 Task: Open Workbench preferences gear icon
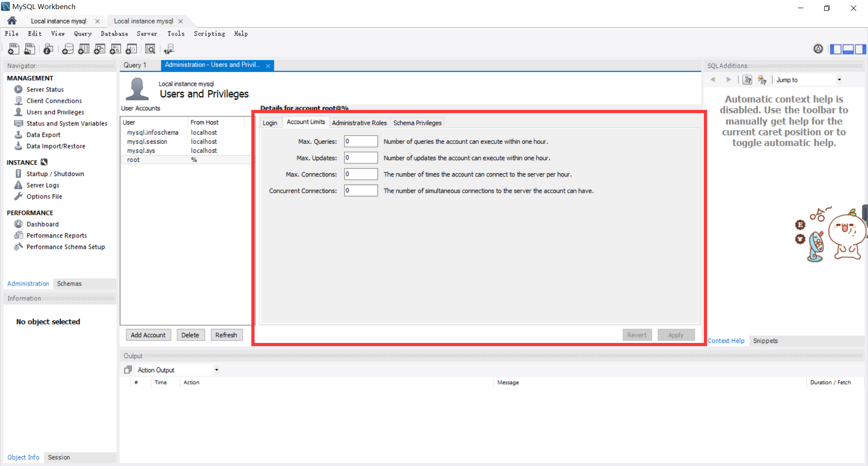[818, 49]
